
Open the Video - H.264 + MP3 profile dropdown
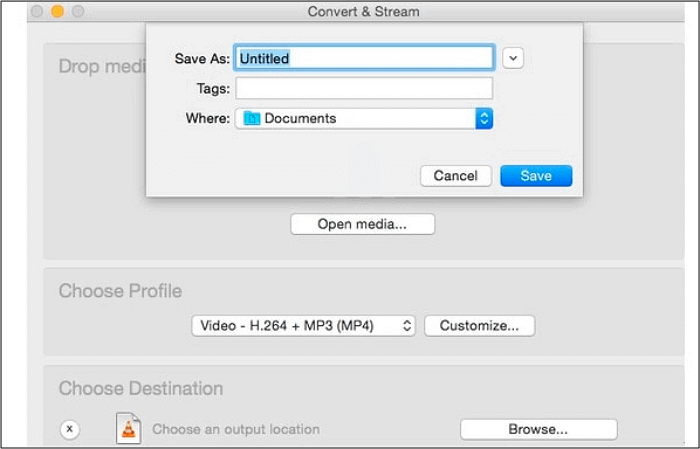[x=303, y=325]
